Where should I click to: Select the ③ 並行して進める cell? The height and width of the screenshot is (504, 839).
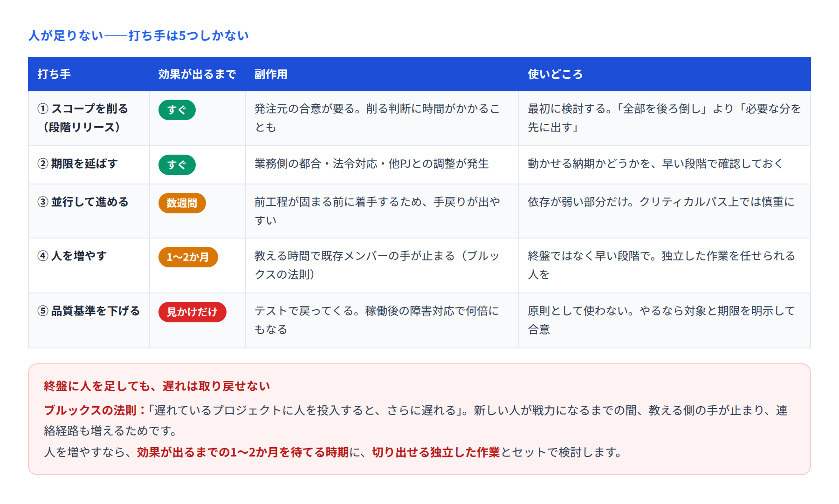pos(89,211)
